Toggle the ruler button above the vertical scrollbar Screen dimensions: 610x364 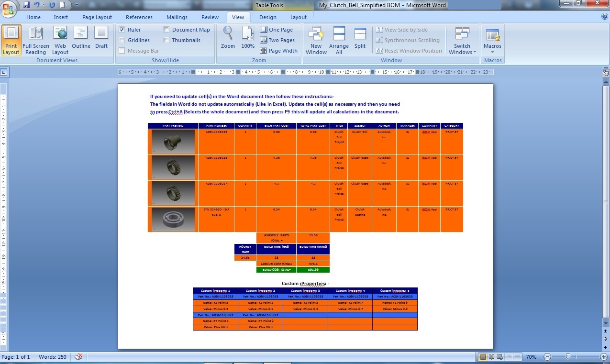click(x=605, y=73)
